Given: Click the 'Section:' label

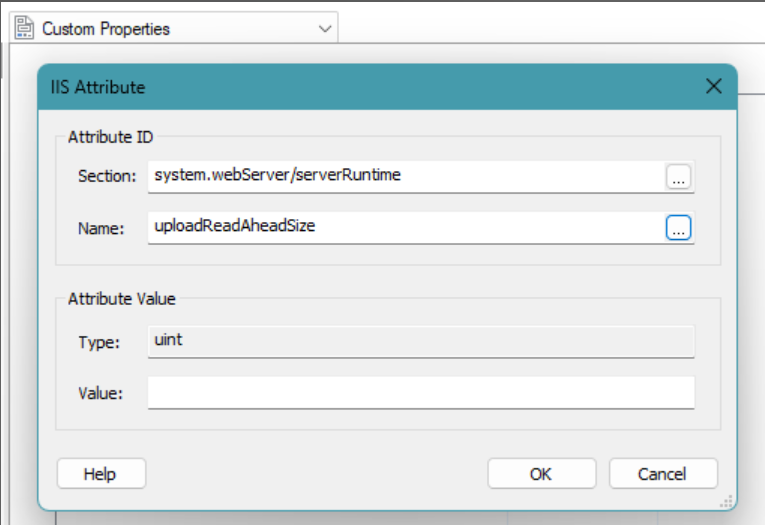Looking at the screenshot, I should pyautogui.click(x=107, y=176).
